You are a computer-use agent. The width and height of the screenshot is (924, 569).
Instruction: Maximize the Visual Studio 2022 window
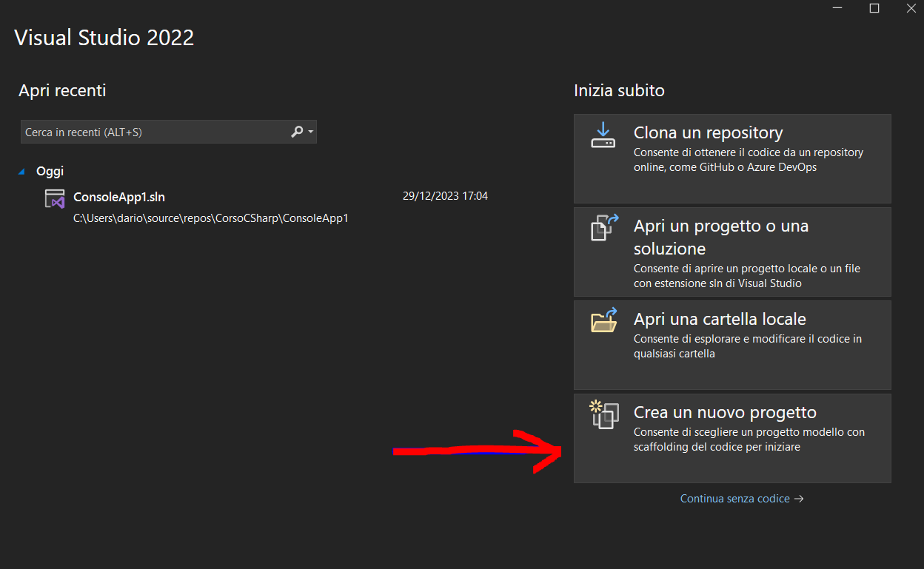click(874, 8)
